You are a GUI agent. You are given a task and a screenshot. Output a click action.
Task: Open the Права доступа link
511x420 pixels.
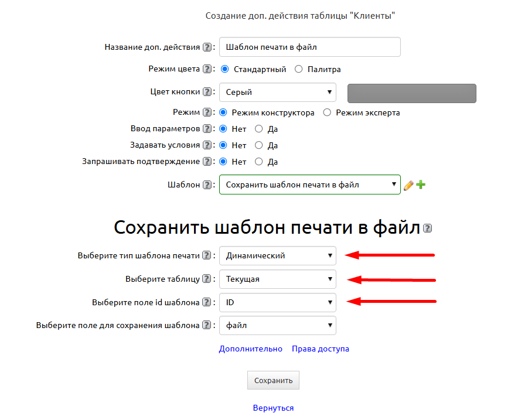coord(320,349)
